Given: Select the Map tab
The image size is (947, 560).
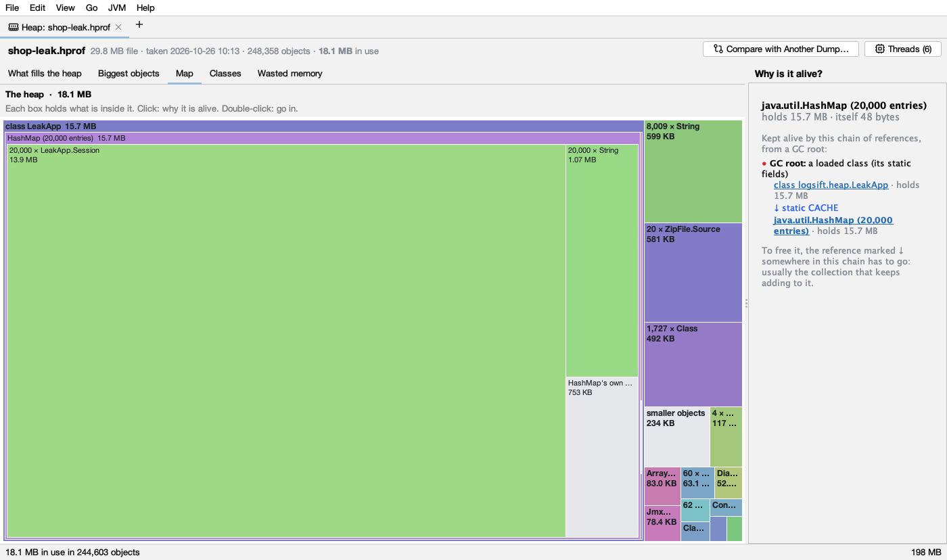Looking at the screenshot, I should (185, 73).
